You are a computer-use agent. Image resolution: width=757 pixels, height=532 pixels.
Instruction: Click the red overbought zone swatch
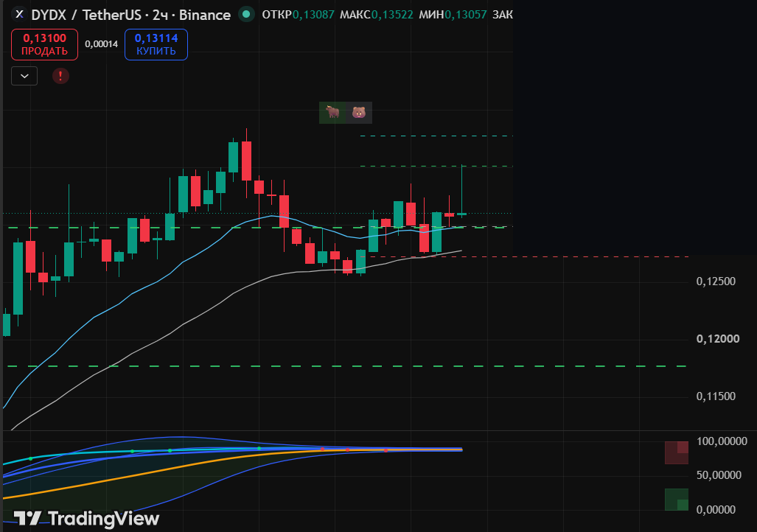tap(677, 452)
